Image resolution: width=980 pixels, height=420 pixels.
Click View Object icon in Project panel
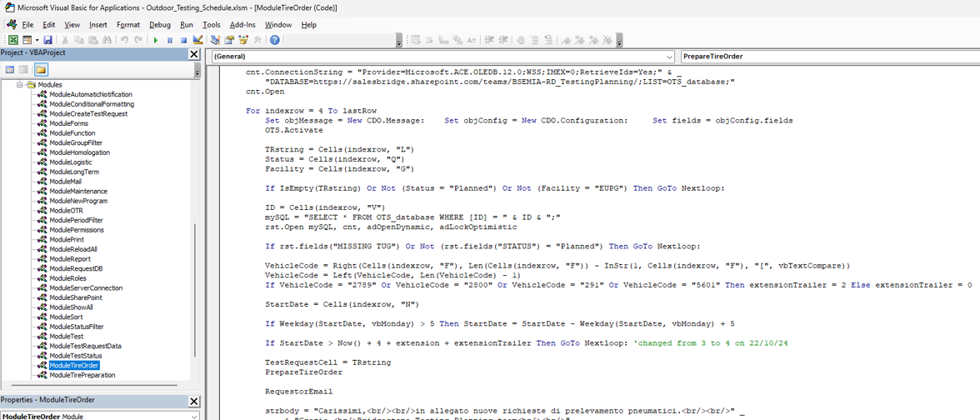coord(23,68)
